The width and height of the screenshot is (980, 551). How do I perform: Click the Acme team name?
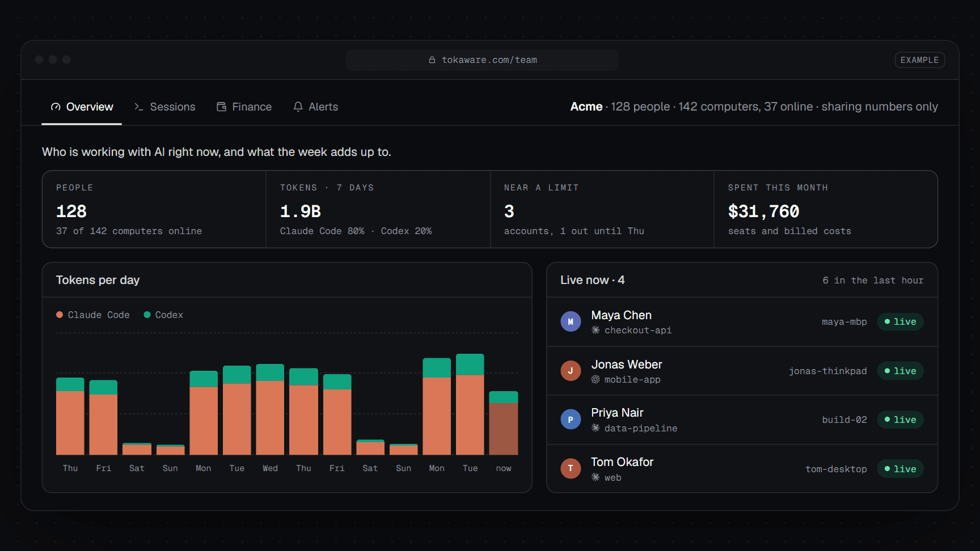(586, 107)
